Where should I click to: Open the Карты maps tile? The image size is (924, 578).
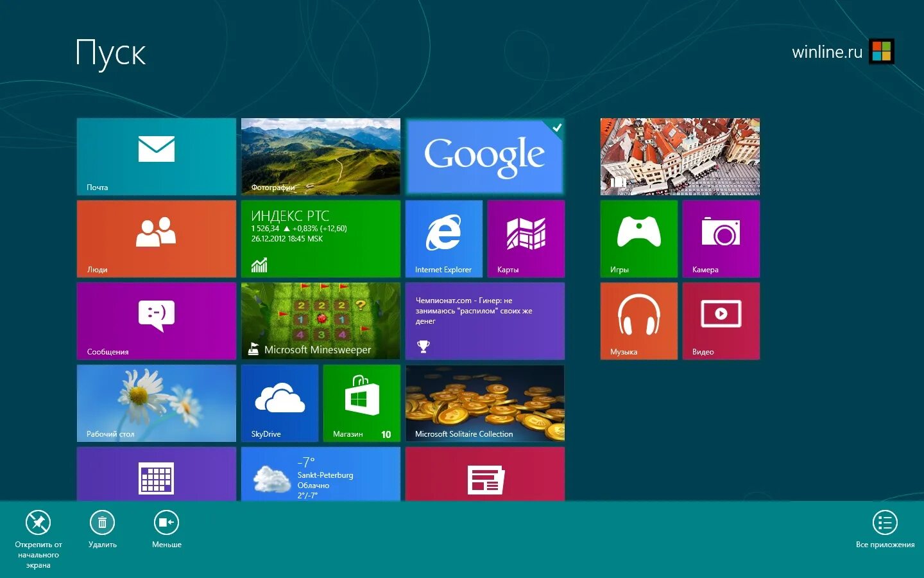point(526,239)
